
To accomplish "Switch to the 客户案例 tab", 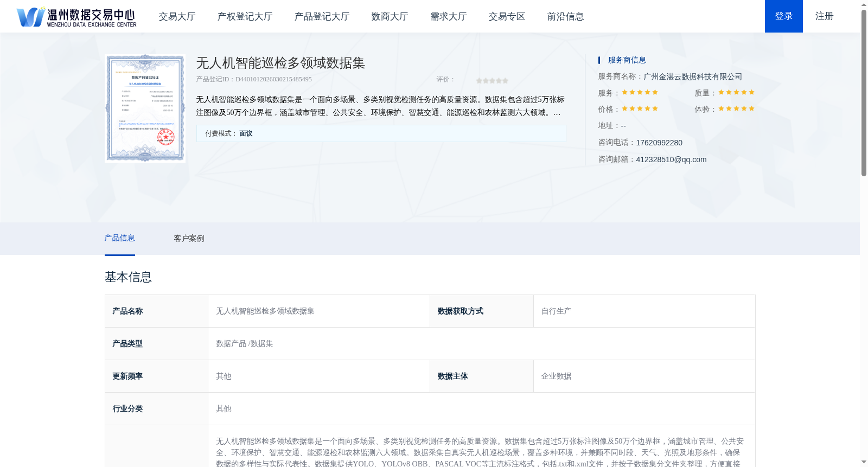I will 189,238.
